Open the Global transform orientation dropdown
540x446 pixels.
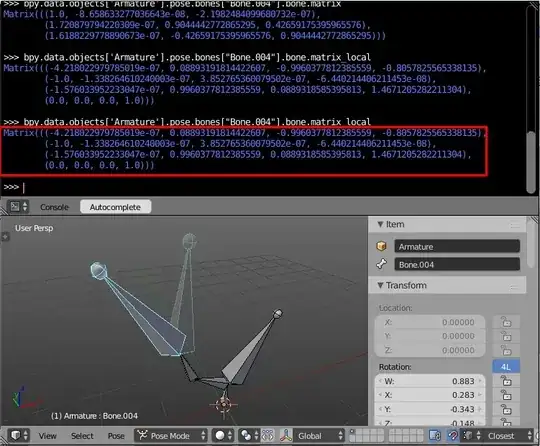(319, 436)
